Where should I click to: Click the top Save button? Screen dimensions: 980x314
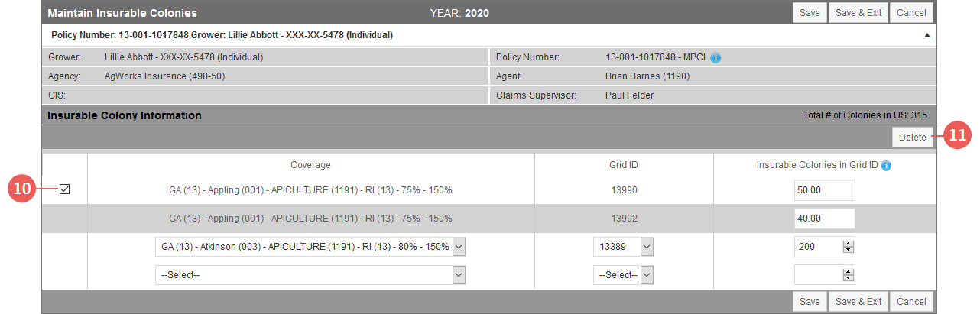(x=810, y=13)
